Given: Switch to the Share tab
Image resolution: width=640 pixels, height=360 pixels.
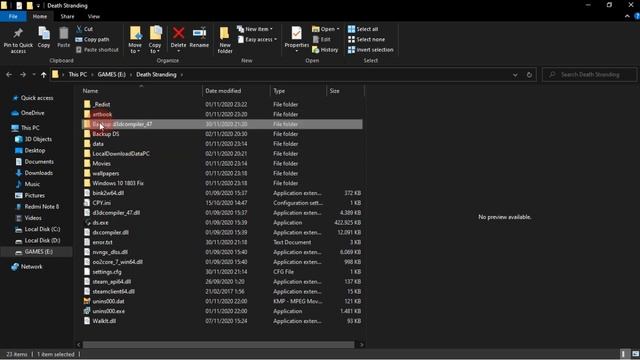Looking at the screenshot, I should tap(67, 16).
